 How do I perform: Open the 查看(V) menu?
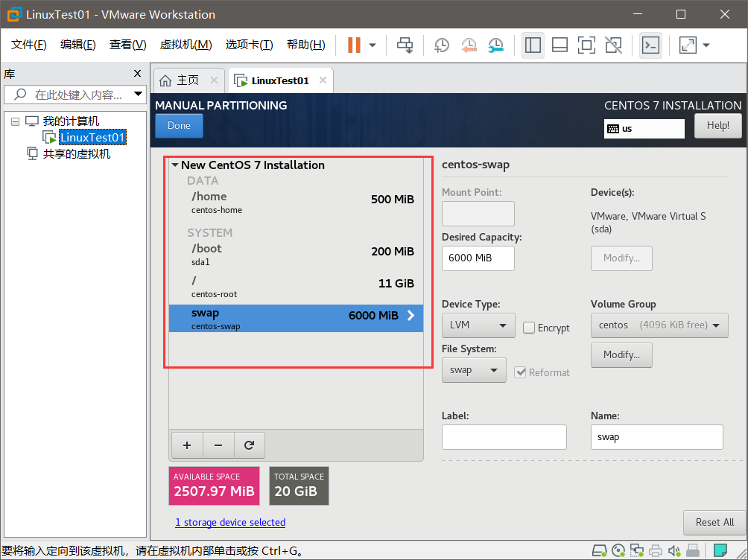[127, 45]
